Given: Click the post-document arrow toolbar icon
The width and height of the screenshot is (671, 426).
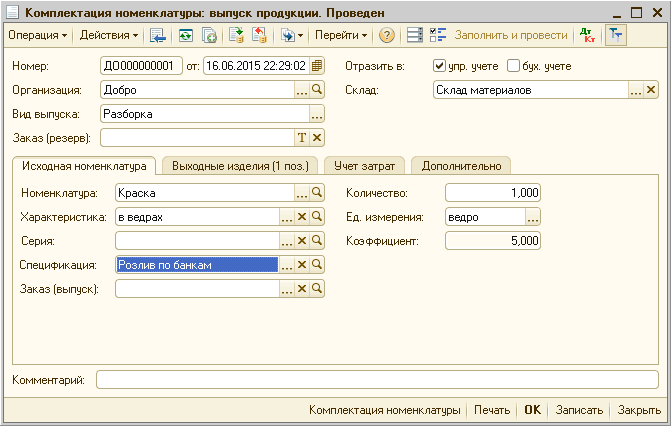Looking at the screenshot, I should (157, 35).
